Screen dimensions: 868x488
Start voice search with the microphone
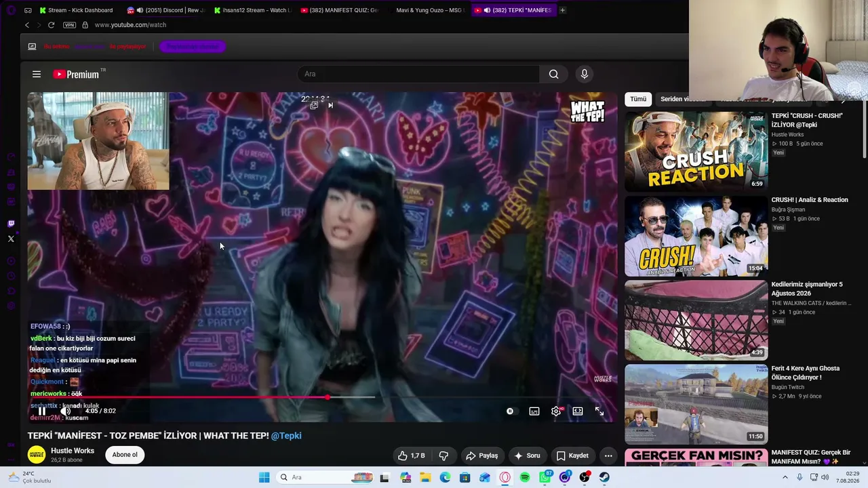(585, 74)
